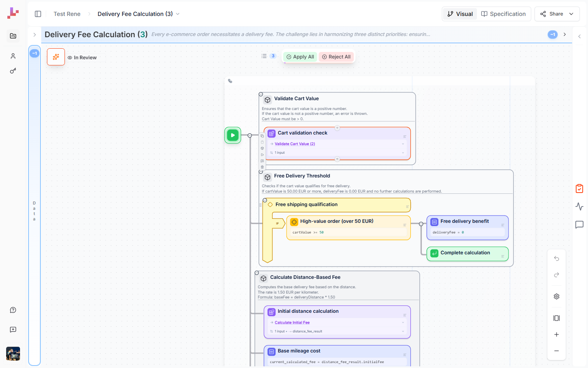Click the Apply All button
This screenshot has height=368, width=588.
300,56
